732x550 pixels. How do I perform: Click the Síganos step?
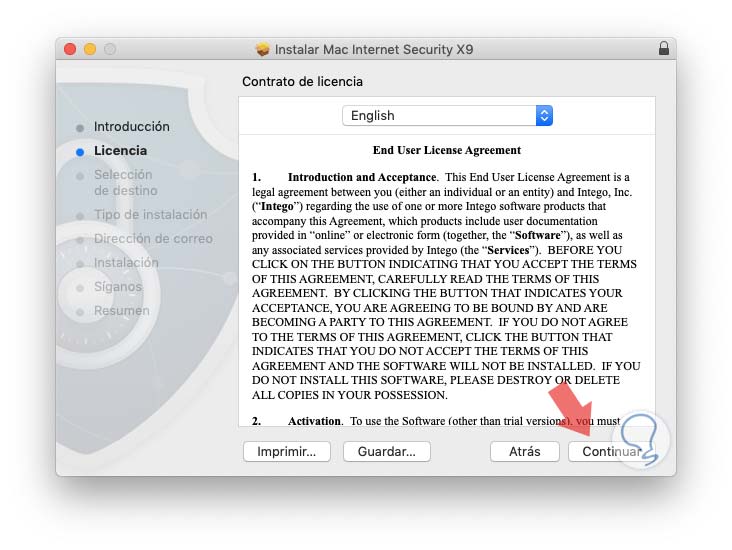pyautogui.click(x=118, y=287)
